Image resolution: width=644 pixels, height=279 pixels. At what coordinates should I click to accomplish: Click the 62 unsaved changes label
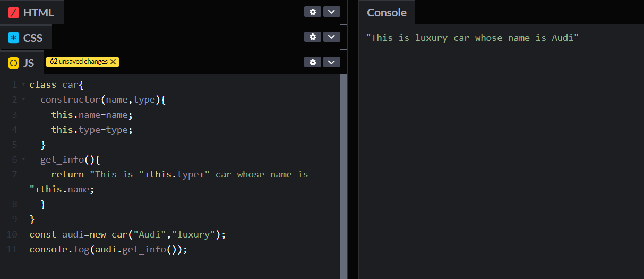tap(79, 62)
